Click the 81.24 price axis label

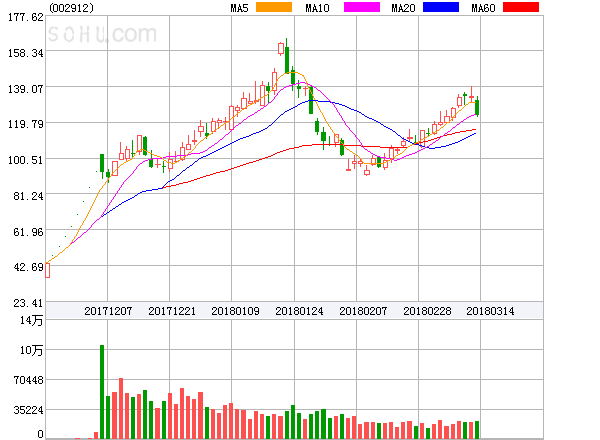coord(28,196)
